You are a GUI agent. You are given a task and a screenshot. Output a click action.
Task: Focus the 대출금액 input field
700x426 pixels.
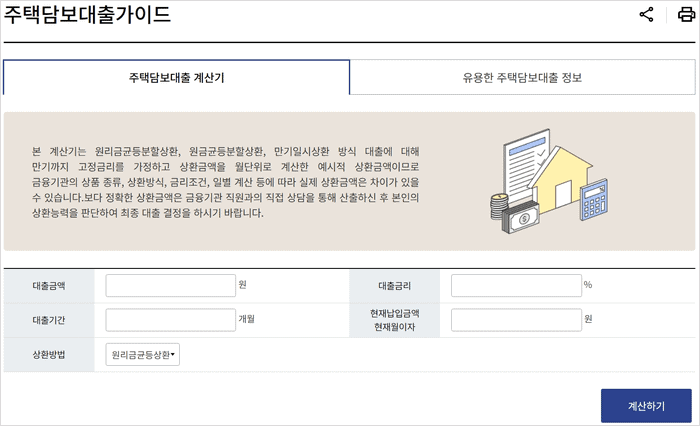(171, 285)
